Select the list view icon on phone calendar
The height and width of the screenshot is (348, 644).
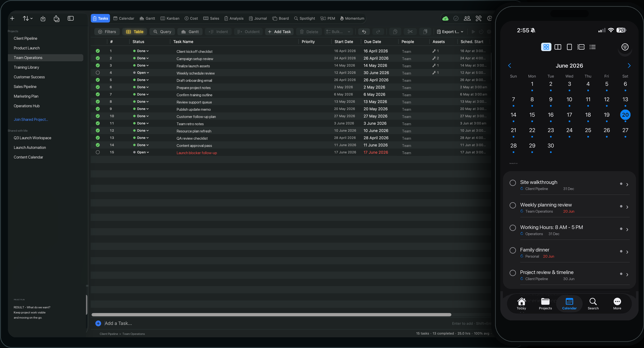point(592,47)
